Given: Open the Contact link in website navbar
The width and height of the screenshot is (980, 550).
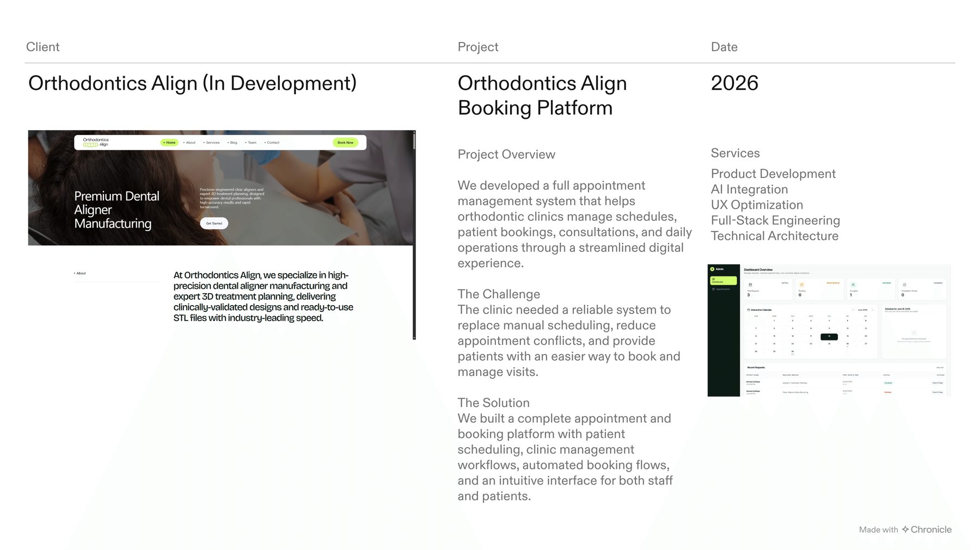Looking at the screenshot, I should 272,143.
